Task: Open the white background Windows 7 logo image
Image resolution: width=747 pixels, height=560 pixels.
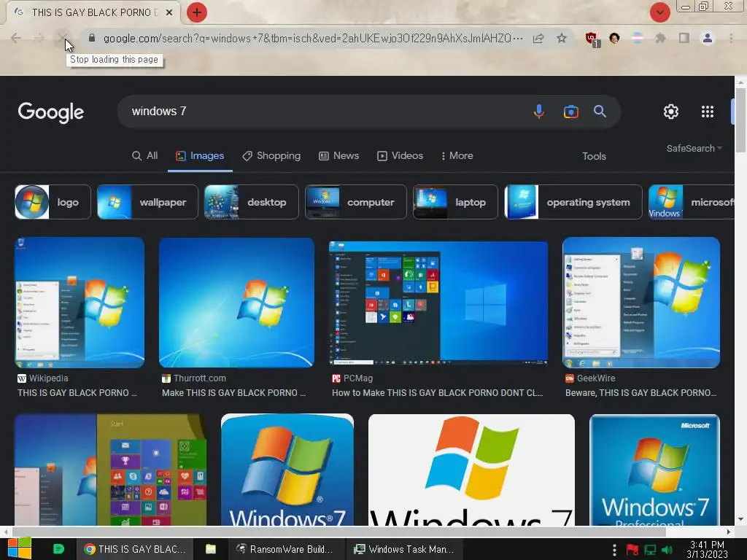Action: tap(471, 470)
